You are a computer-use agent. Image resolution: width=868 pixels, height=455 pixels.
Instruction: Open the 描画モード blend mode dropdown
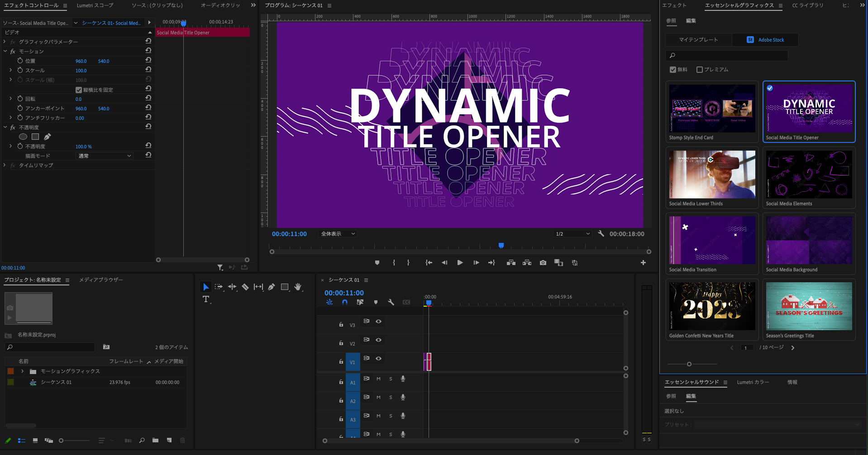(105, 156)
